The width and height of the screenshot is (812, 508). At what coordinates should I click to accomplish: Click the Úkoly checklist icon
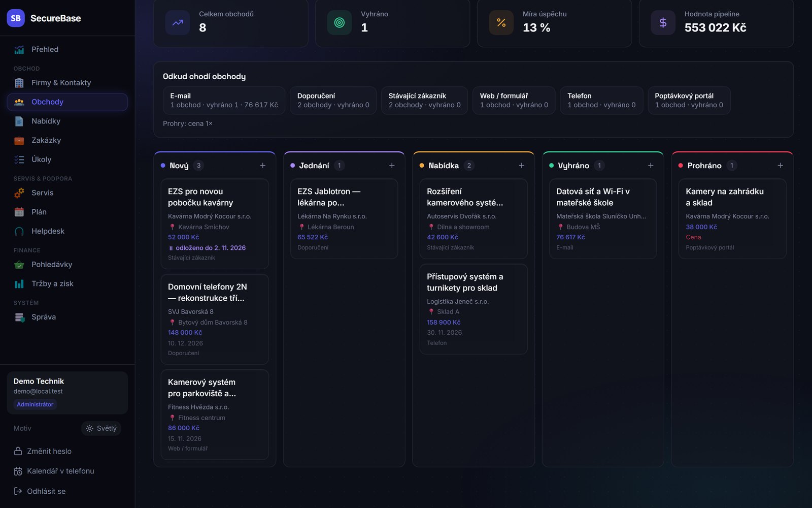click(19, 160)
